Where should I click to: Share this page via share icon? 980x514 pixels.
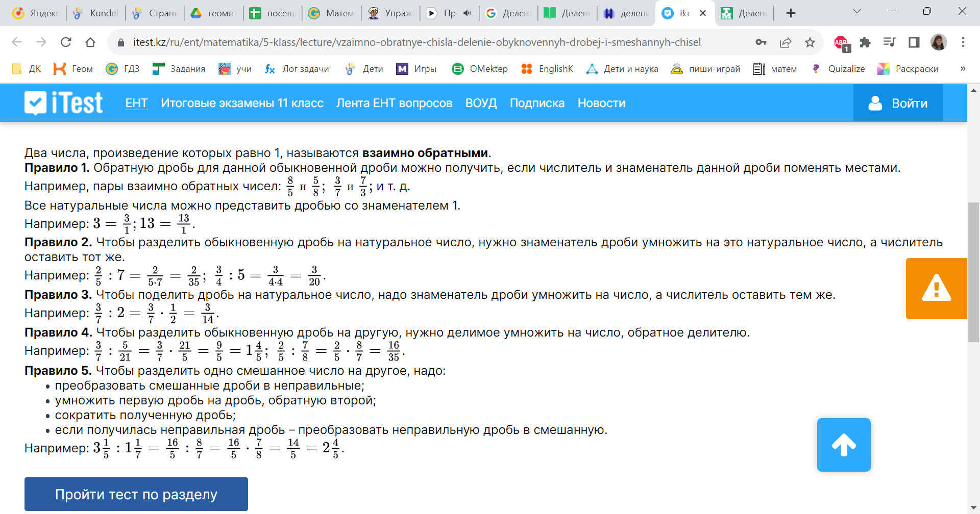[786, 42]
